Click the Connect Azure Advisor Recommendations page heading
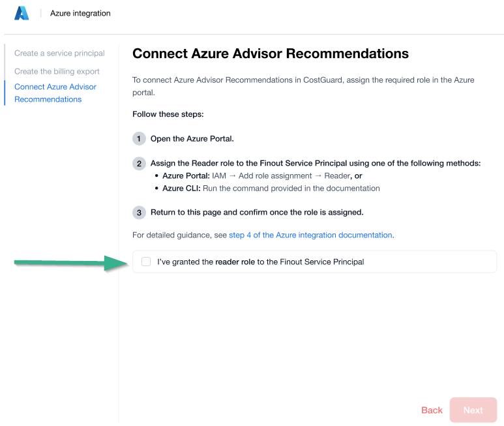Viewport: 504px width, 426px height. 271,53
